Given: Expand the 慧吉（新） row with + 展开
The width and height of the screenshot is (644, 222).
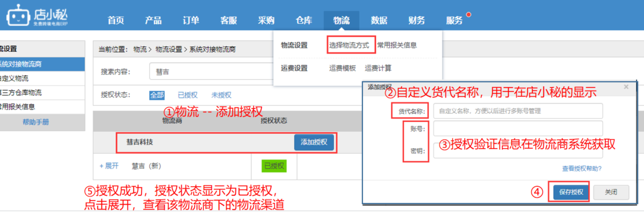Looking at the screenshot, I should coord(109,166).
